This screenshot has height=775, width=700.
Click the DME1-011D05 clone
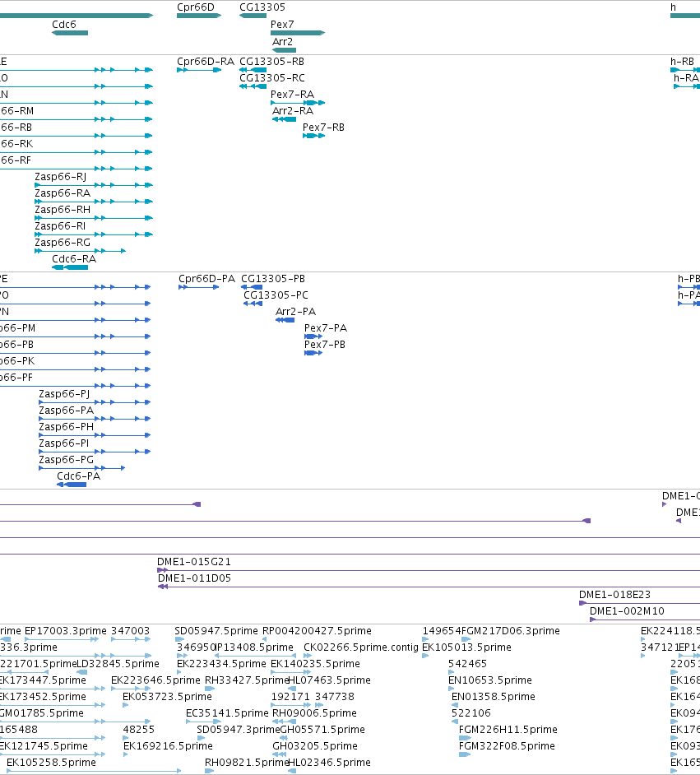click(429, 587)
